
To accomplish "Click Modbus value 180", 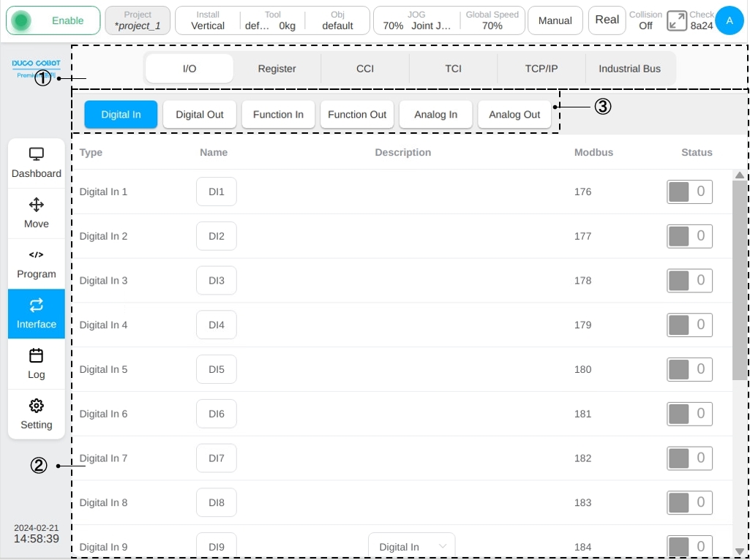I will point(583,369).
